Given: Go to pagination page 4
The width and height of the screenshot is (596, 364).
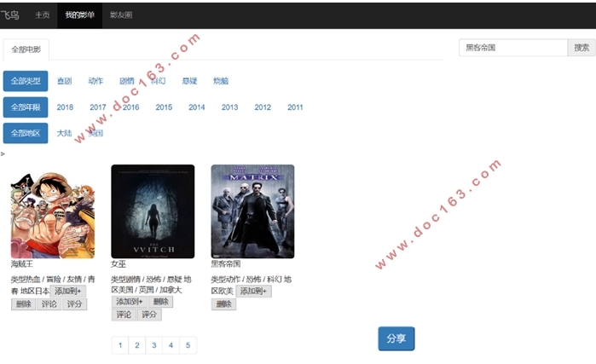Looking at the screenshot, I should point(171,345).
